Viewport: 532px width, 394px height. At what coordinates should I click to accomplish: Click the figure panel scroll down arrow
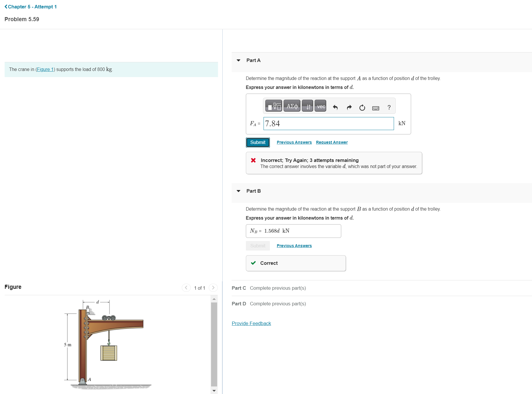(x=214, y=391)
